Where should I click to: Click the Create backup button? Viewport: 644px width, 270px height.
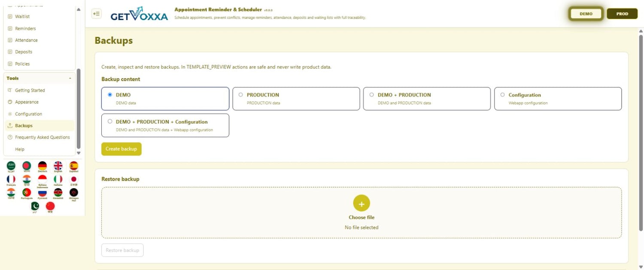(x=122, y=149)
